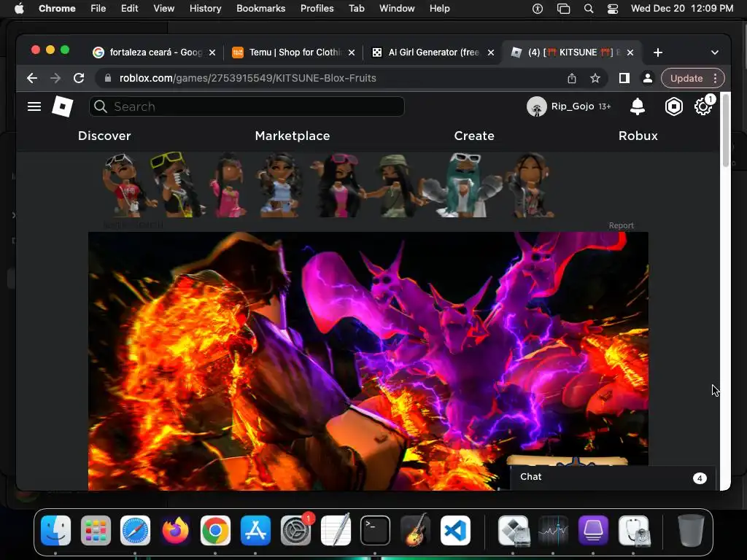The image size is (747, 560).
Task: Launch Firefox from the Dock
Action: [x=175, y=531]
